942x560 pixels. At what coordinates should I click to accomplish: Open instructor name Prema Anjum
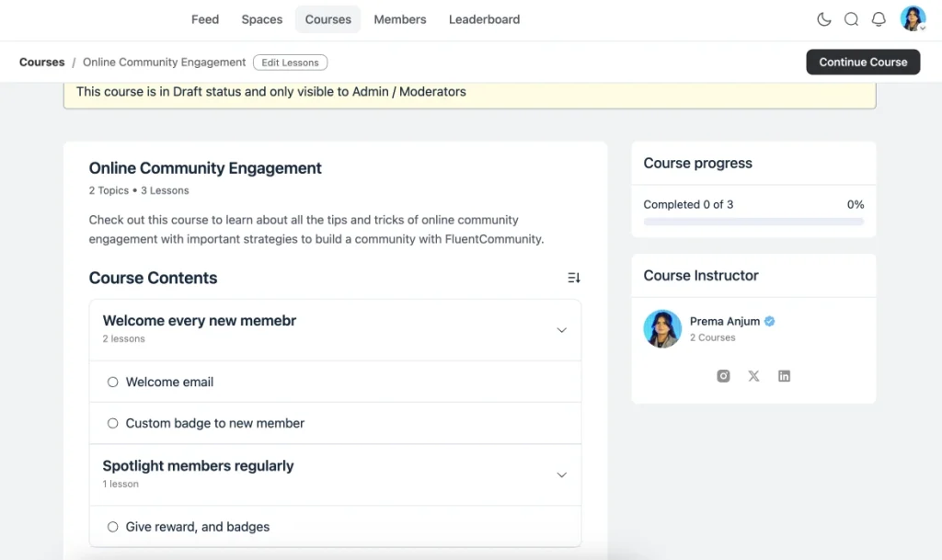(725, 321)
